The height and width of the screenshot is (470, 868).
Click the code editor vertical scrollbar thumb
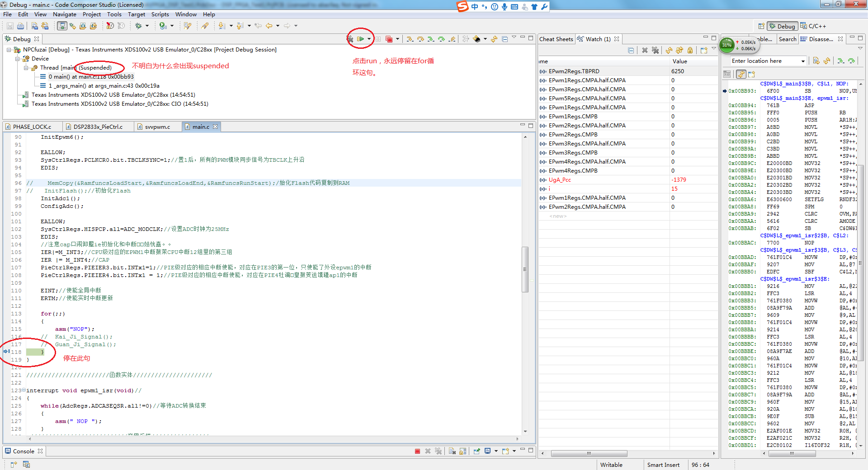(525, 269)
